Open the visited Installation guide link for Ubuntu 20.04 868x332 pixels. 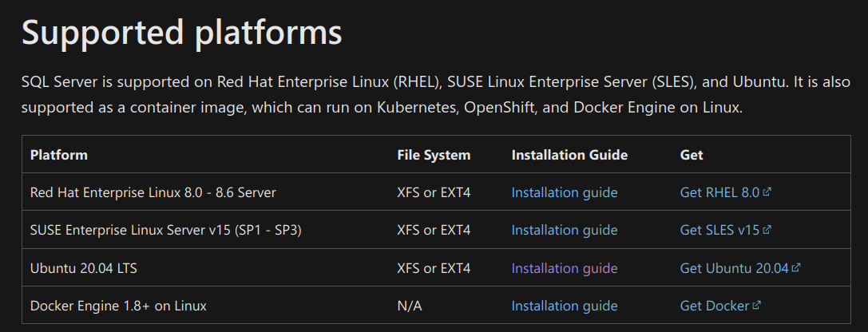[x=564, y=268]
